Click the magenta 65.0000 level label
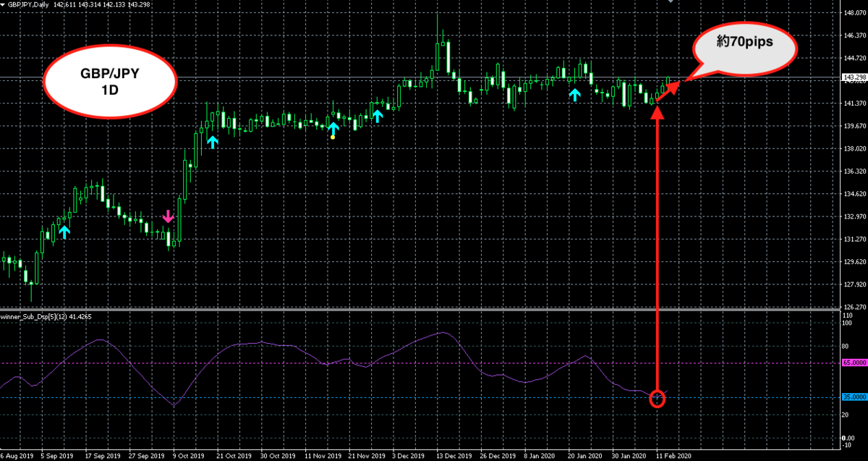Viewport: 868px width, 461px height. (854, 363)
